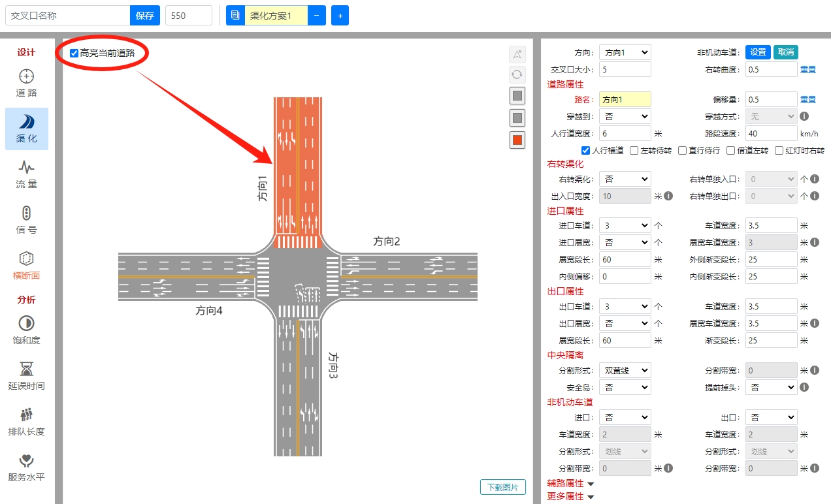This screenshot has height=504, width=831.
Task: Click info icon next to 右转单独入口
Action: pos(815,179)
